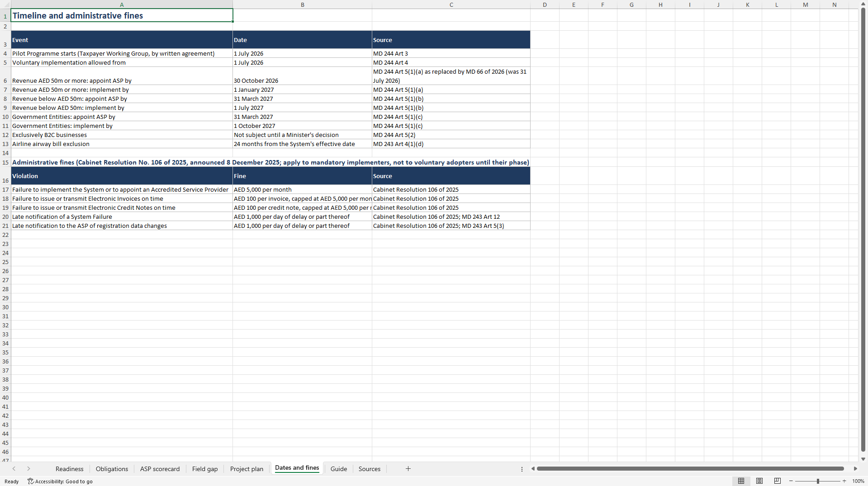Screen dimensions: 868x486
Task: Open the ASP scorecard sheet tab
Action: point(160,469)
